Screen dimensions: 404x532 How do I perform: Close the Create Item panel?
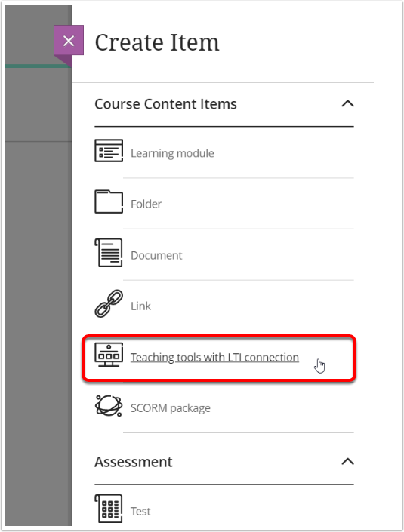pos(69,41)
